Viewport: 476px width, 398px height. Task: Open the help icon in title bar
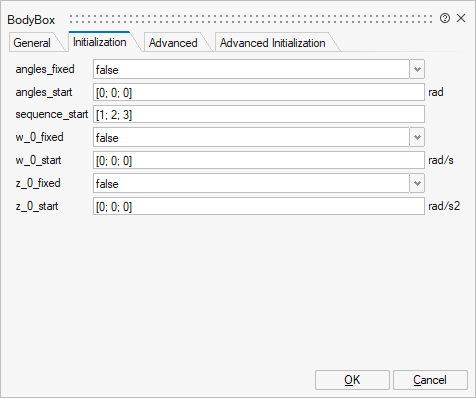point(445,18)
